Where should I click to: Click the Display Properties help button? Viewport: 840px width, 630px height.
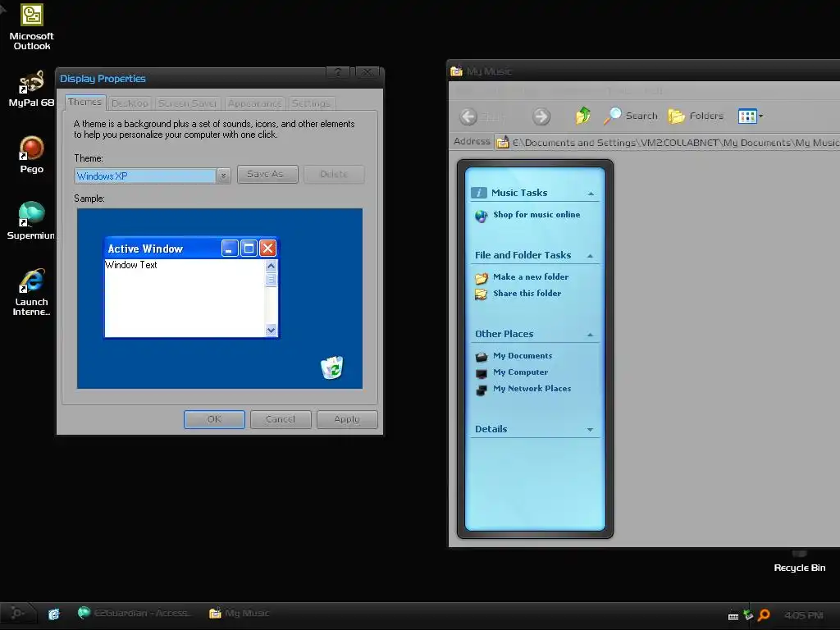[x=338, y=73]
